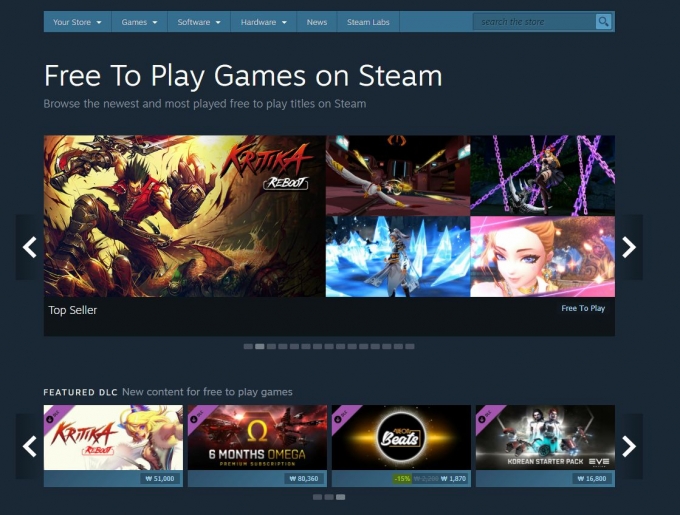Open the Your Store dropdown menu
Image resolution: width=680 pixels, height=515 pixels.
(77, 22)
